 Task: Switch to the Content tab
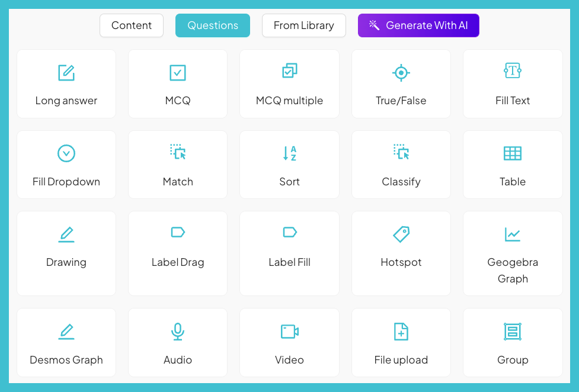(131, 25)
